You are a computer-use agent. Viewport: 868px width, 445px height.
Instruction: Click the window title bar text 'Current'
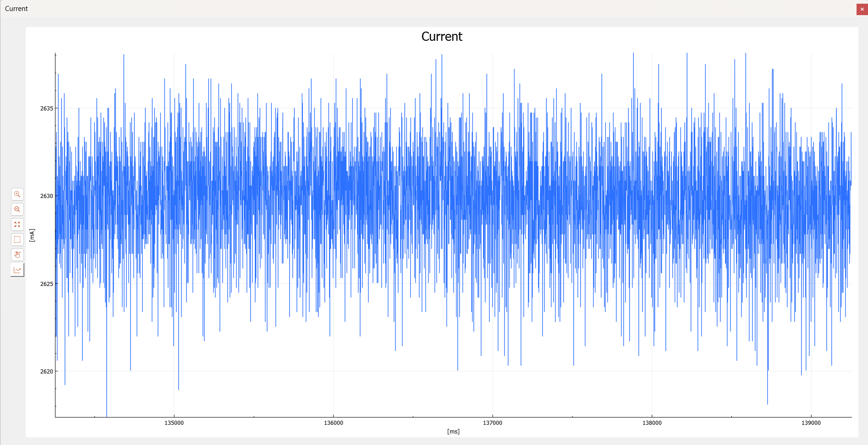[16, 9]
